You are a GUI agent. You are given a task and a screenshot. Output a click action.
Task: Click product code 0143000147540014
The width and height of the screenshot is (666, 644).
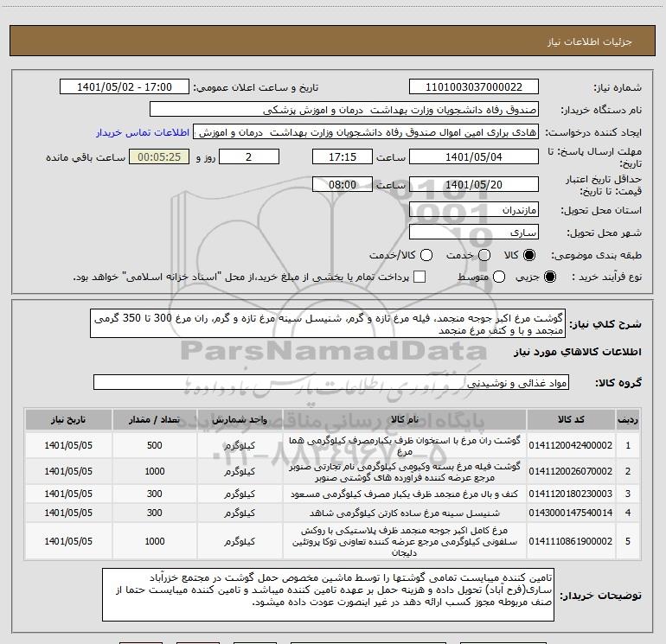coord(571,513)
